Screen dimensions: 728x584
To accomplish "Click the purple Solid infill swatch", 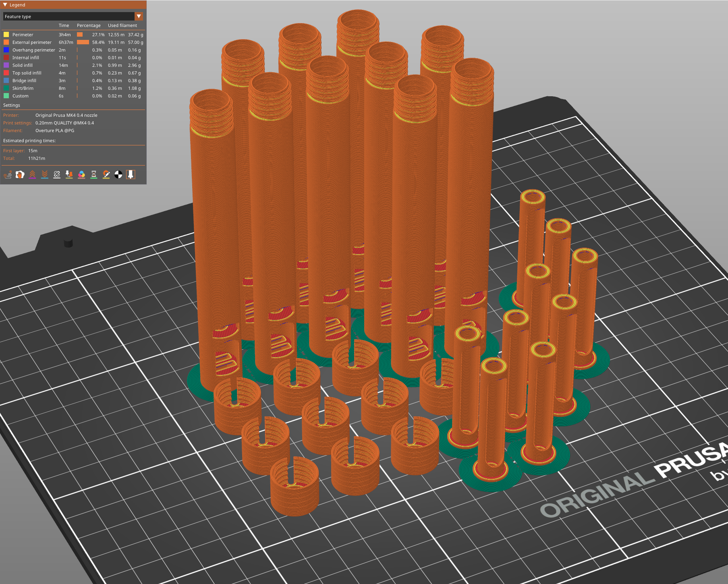I will click(x=6, y=65).
